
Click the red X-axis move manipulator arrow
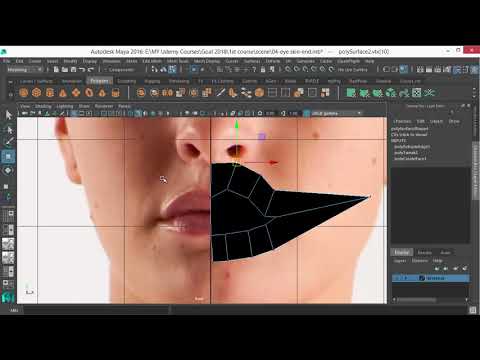[x=273, y=162]
